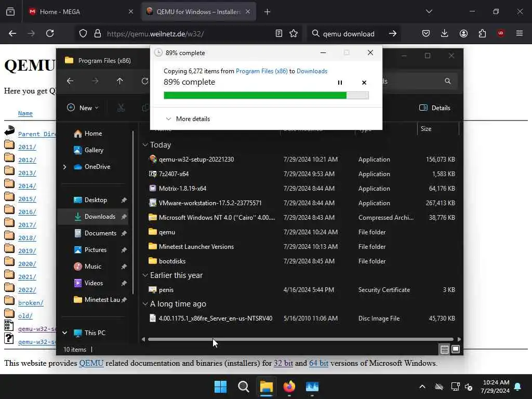Viewport: 532px width, 399px height.
Task: Collapse the This PC tree node
Action: 64,333
